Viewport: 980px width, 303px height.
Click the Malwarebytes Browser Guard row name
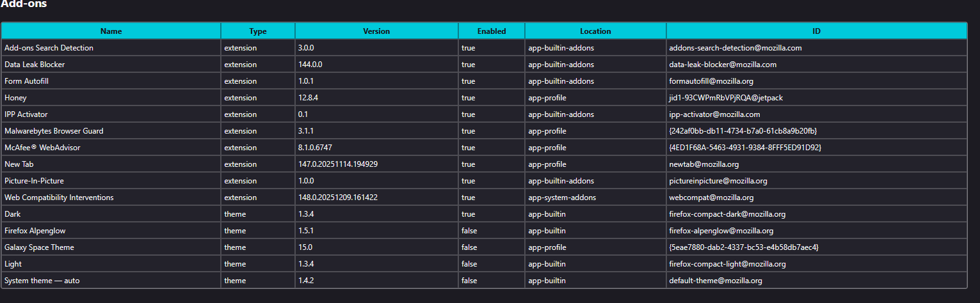pos(54,131)
